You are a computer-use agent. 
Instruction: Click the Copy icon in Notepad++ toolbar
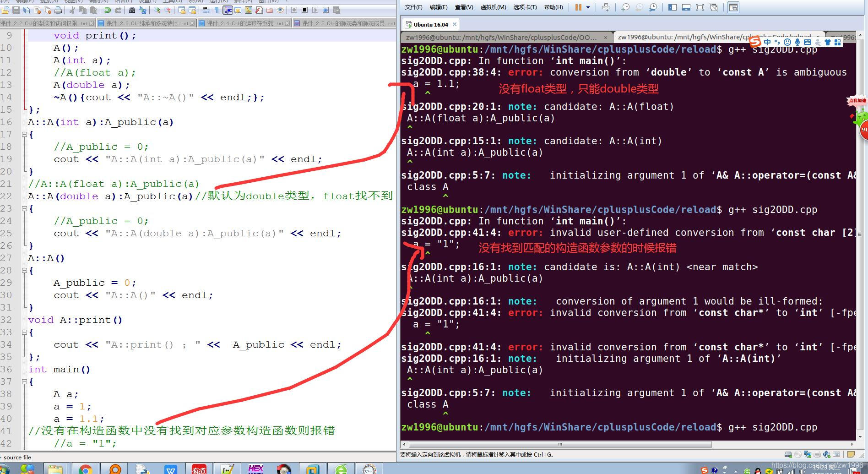coord(83,10)
